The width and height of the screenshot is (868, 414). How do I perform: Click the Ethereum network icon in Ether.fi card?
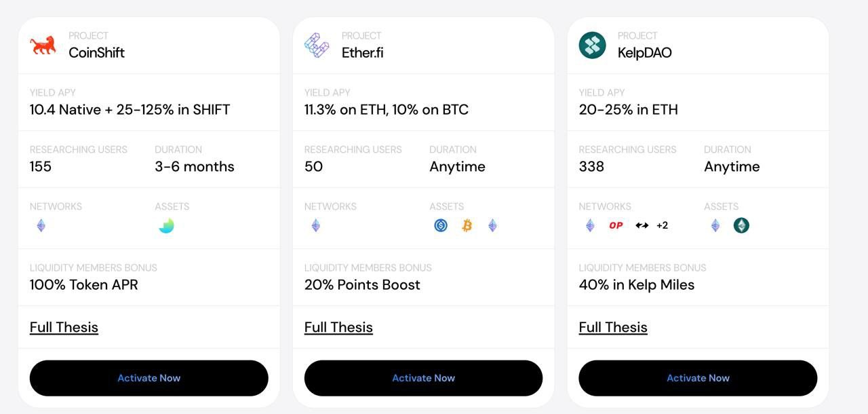click(315, 225)
